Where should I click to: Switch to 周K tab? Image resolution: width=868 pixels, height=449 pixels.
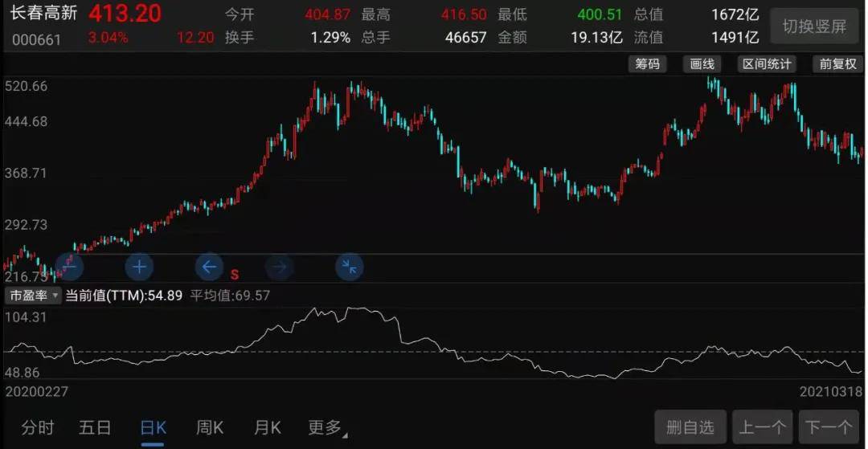(x=210, y=427)
